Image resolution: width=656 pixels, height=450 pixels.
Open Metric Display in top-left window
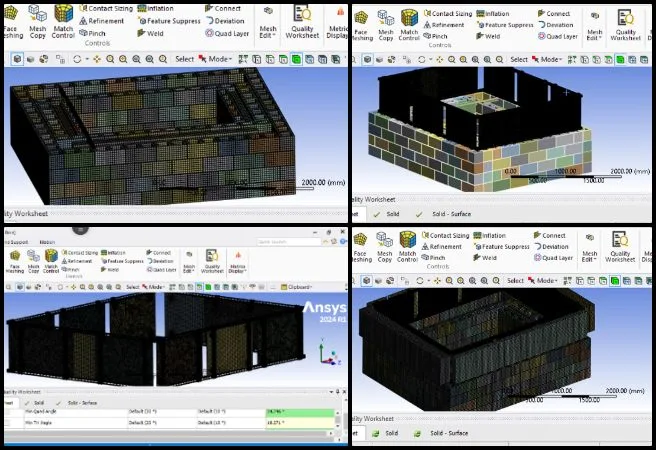coord(337,22)
